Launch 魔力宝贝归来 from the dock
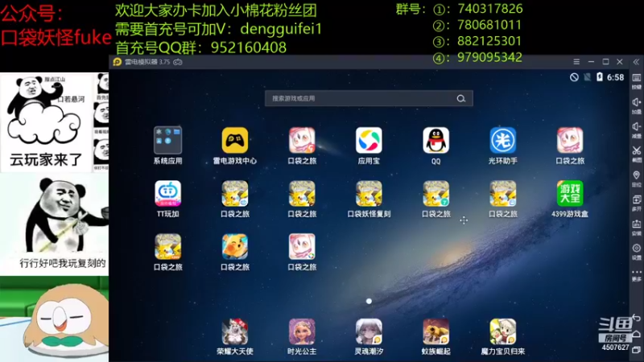644x362 pixels. tap(502, 331)
